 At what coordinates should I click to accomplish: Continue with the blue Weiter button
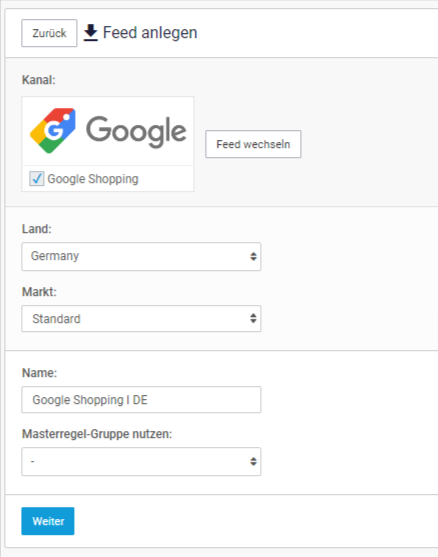click(x=48, y=521)
